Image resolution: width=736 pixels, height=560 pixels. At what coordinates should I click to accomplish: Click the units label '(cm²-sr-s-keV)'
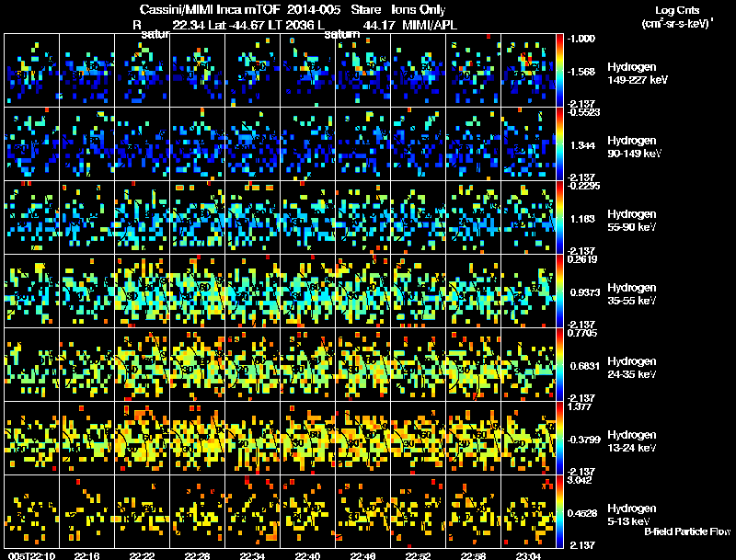coord(678,24)
